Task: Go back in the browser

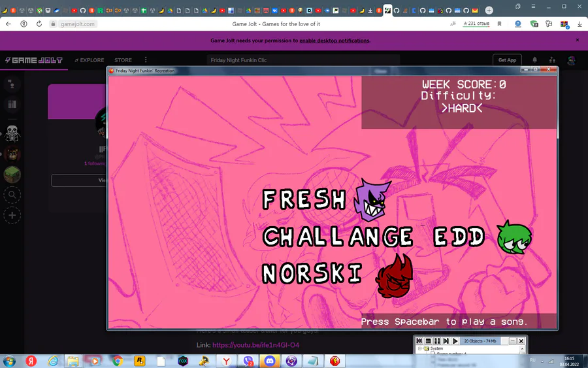Action: [8, 24]
